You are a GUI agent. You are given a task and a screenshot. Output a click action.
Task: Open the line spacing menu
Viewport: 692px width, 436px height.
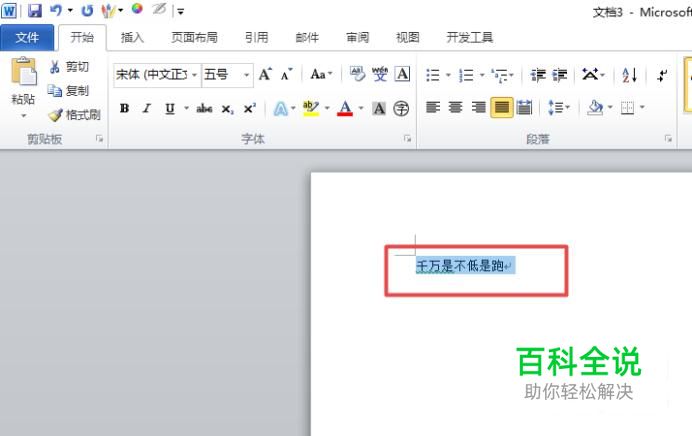tap(559, 107)
